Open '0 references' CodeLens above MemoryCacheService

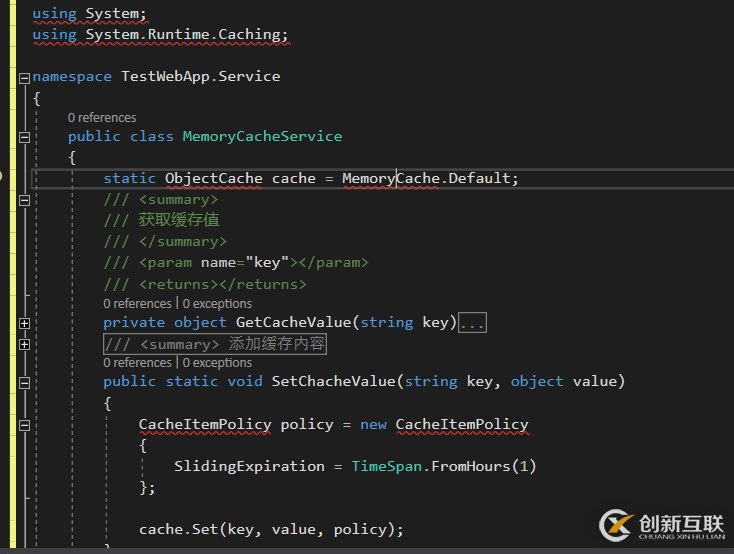102,118
